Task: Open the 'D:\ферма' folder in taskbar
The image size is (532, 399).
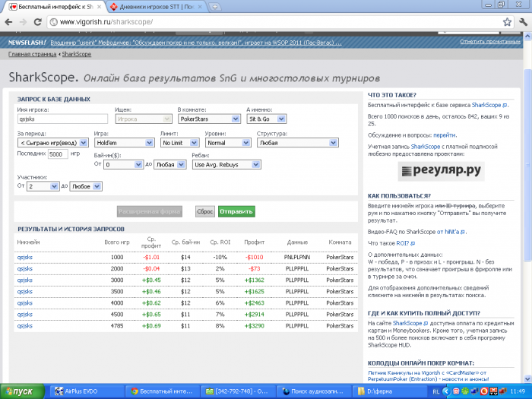Action: [x=388, y=391]
